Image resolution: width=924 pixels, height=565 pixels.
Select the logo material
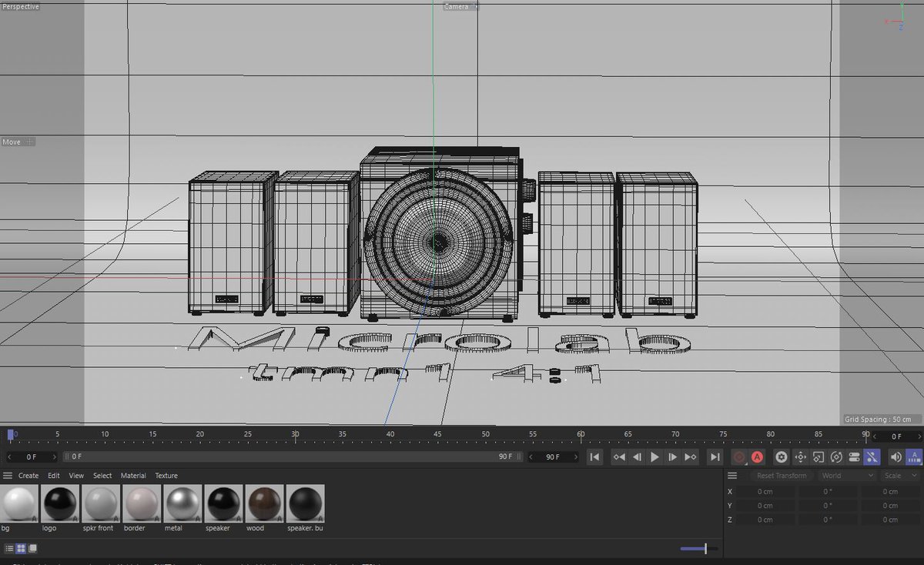point(60,504)
